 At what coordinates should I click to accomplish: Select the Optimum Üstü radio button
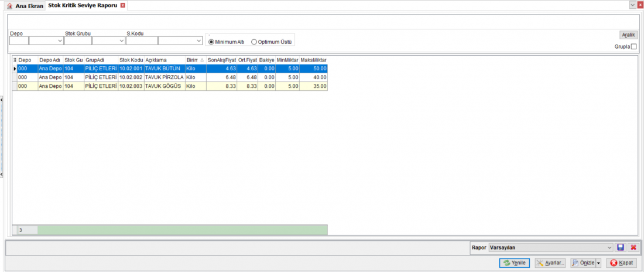coord(254,42)
